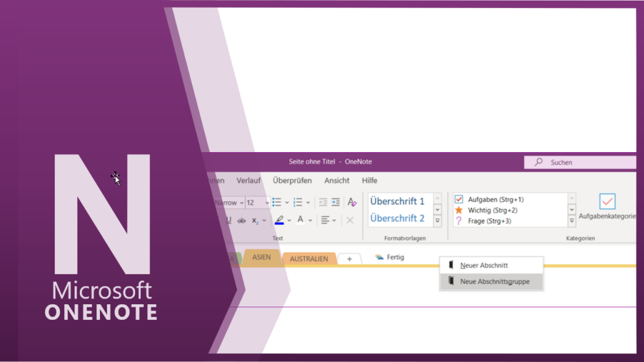Switch to the AUSTRALIEN section tab
This screenshot has width=644, height=362.
coord(309,258)
